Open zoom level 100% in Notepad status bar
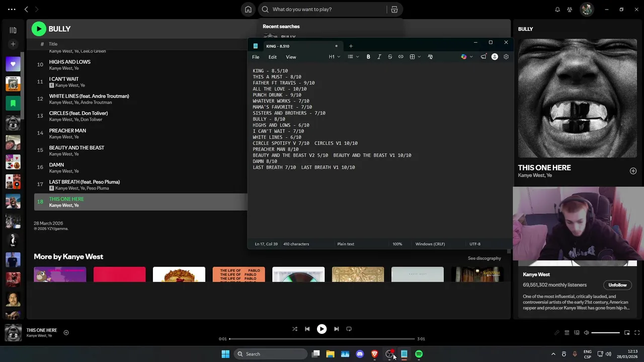 [397, 244]
